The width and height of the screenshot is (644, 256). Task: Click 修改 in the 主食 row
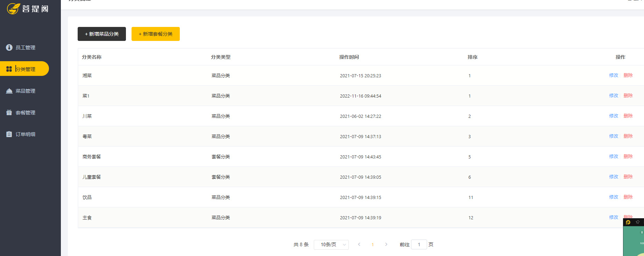coord(614,217)
